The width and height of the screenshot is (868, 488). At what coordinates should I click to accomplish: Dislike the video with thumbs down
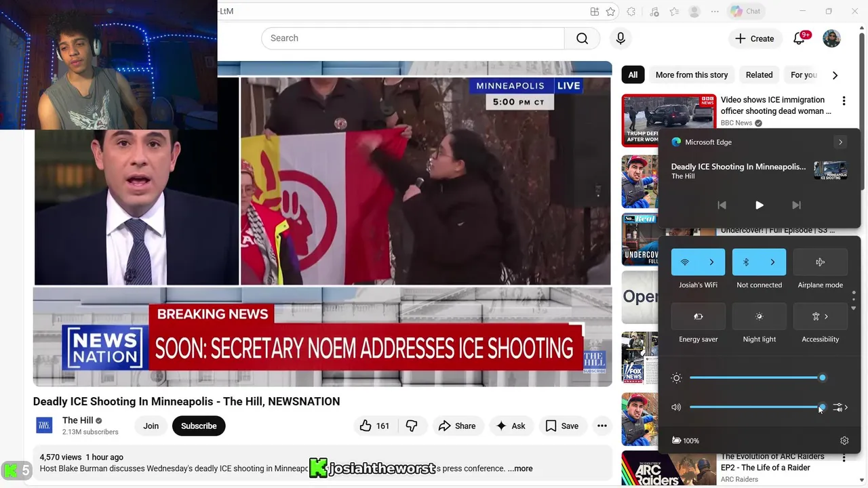click(412, 426)
